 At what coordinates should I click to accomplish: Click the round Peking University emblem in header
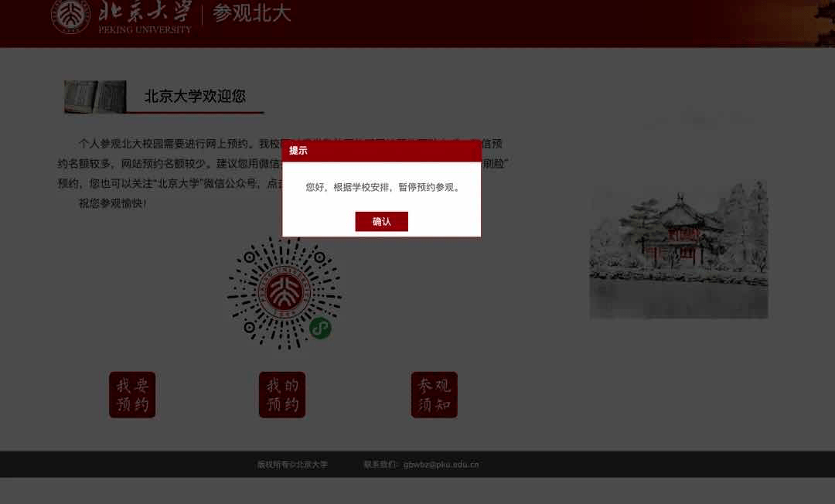pos(70,16)
